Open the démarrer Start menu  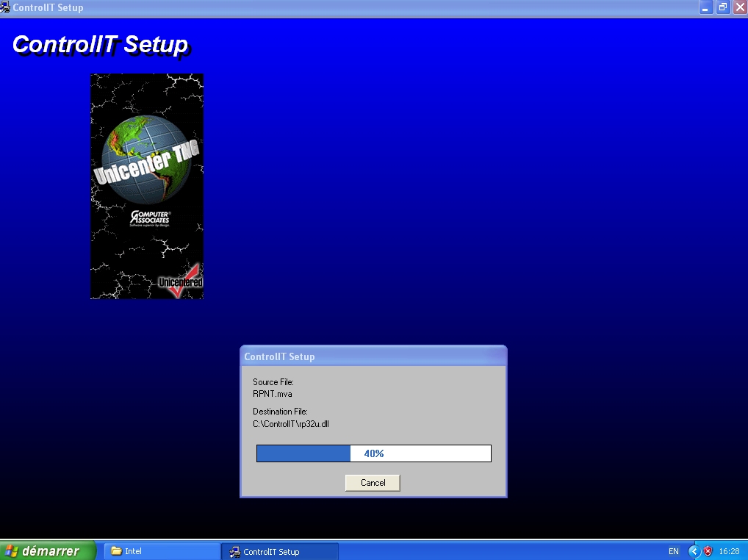(x=48, y=550)
